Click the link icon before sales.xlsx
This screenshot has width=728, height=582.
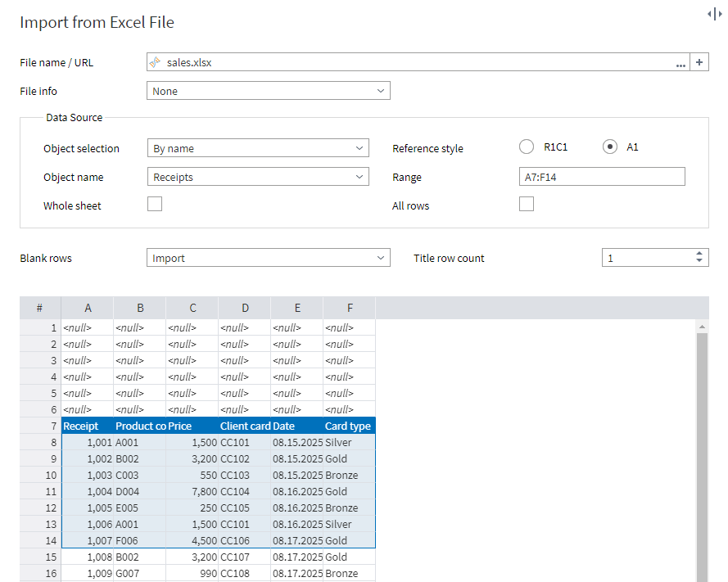click(x=155, y=62)
